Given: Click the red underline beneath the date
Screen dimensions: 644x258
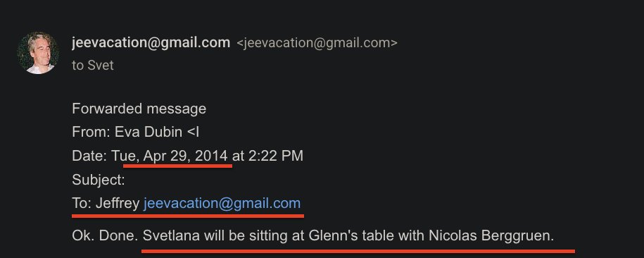Looking at the screenshot, I should pyautogui.click(x=177, y=166).
